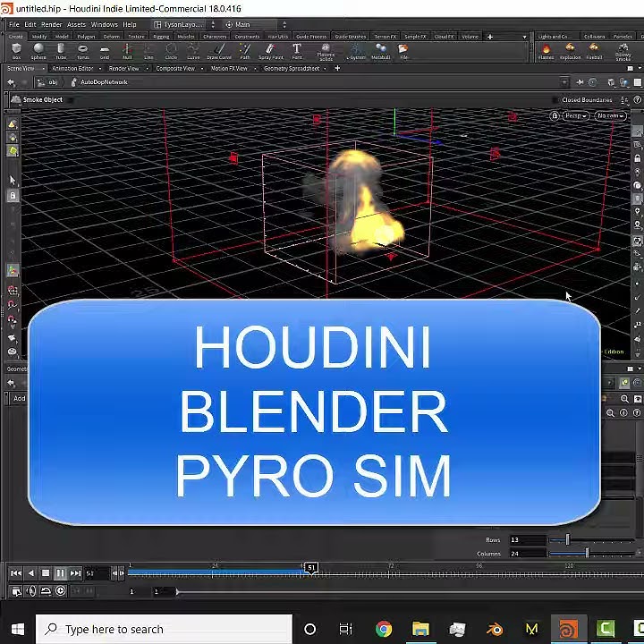Adjust the Rows slider handle
The height and width of the screenshot is (644, 644).
(568, 539)
